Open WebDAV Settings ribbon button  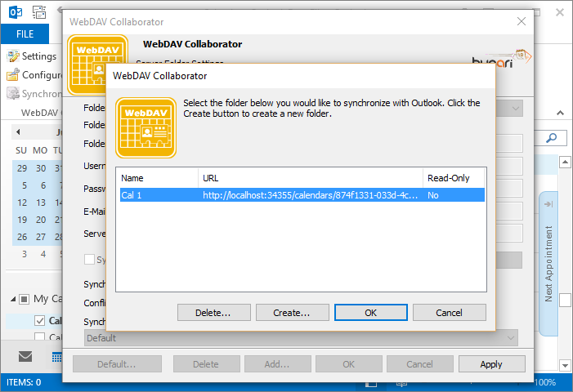tap(32, 56)
